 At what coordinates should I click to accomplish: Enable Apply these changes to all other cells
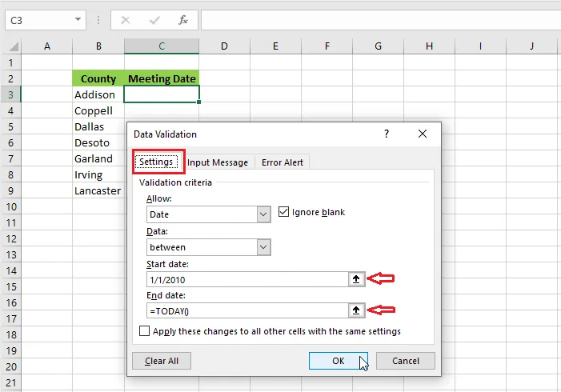[144, 331]
